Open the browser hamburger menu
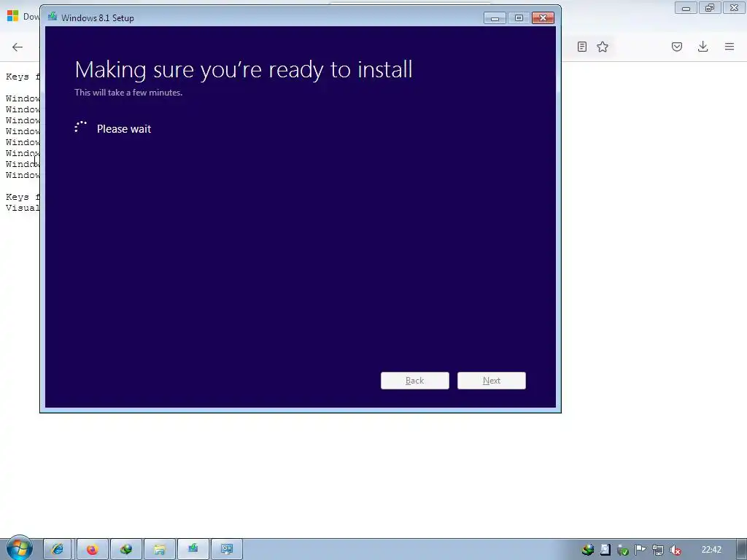Screen dimensions: 747x560 coord(729,47)
